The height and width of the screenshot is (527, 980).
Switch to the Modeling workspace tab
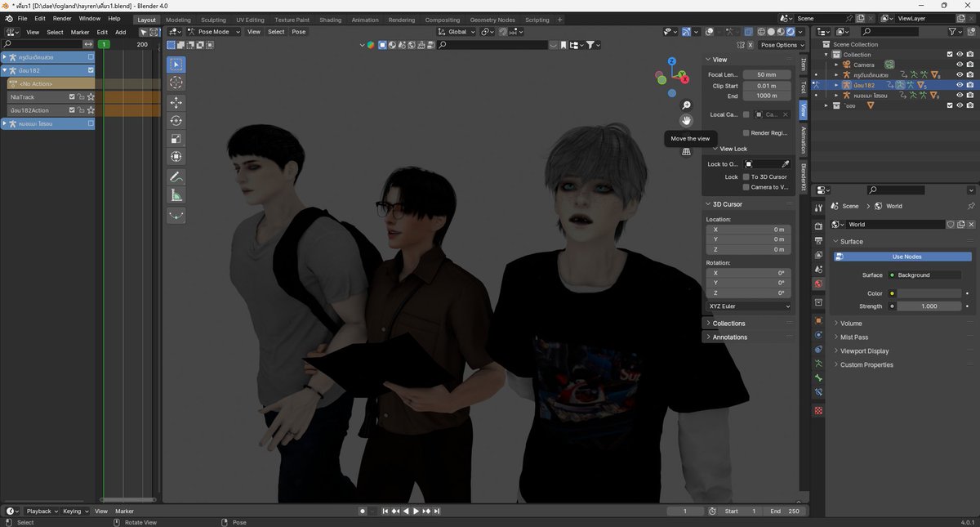point(178,20)
